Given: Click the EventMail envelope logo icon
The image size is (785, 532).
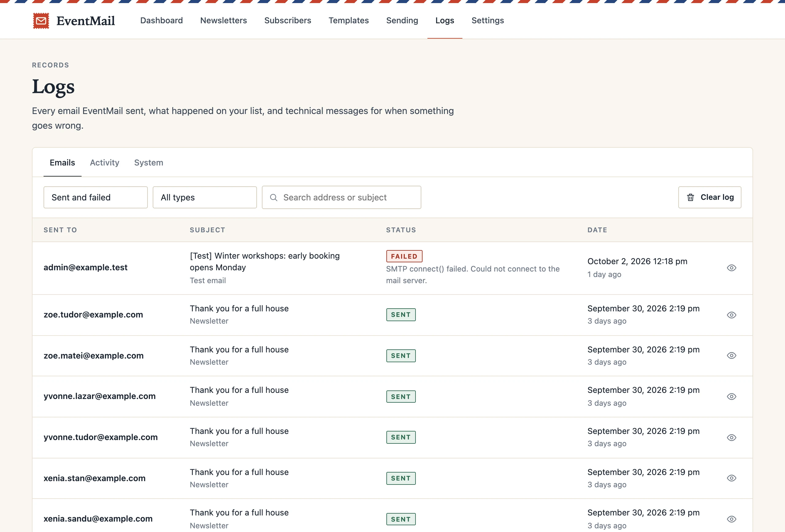Looking at the screenshot, I should (x=41, y=21).
